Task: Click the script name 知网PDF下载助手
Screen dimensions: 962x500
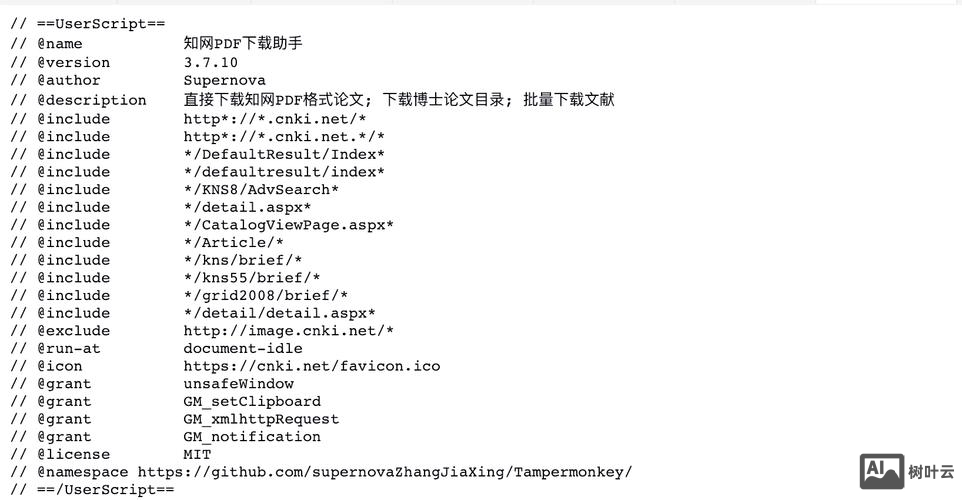Action: (x=243, y=43)
